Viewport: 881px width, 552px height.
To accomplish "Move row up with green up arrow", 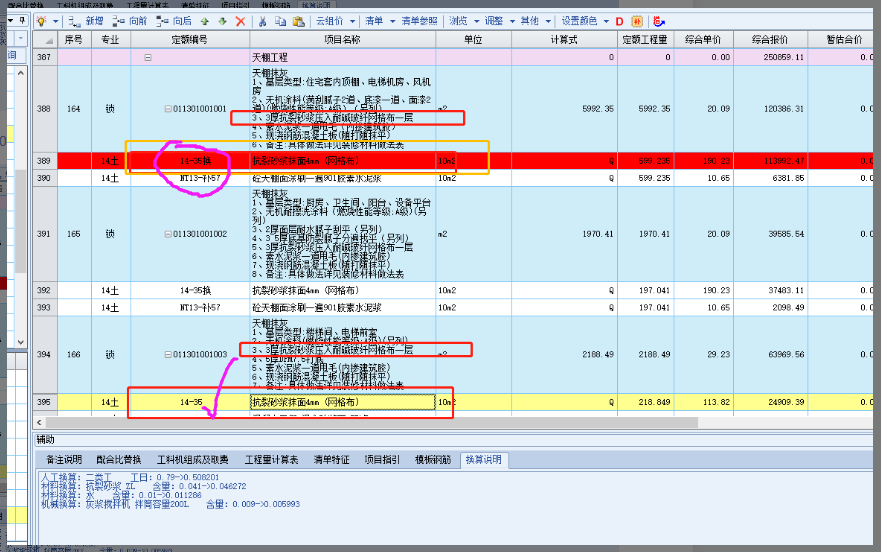I will tap(205, 21).
